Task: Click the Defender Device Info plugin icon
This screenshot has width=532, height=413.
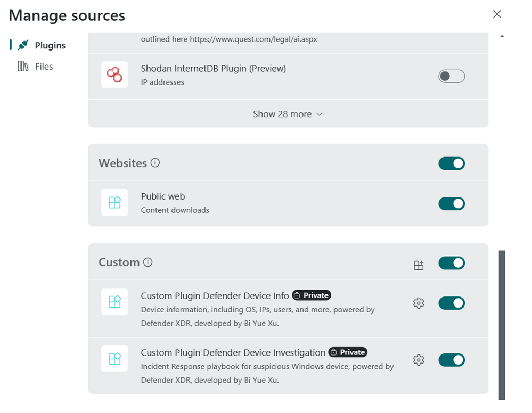Action: (x=114, y=302)
